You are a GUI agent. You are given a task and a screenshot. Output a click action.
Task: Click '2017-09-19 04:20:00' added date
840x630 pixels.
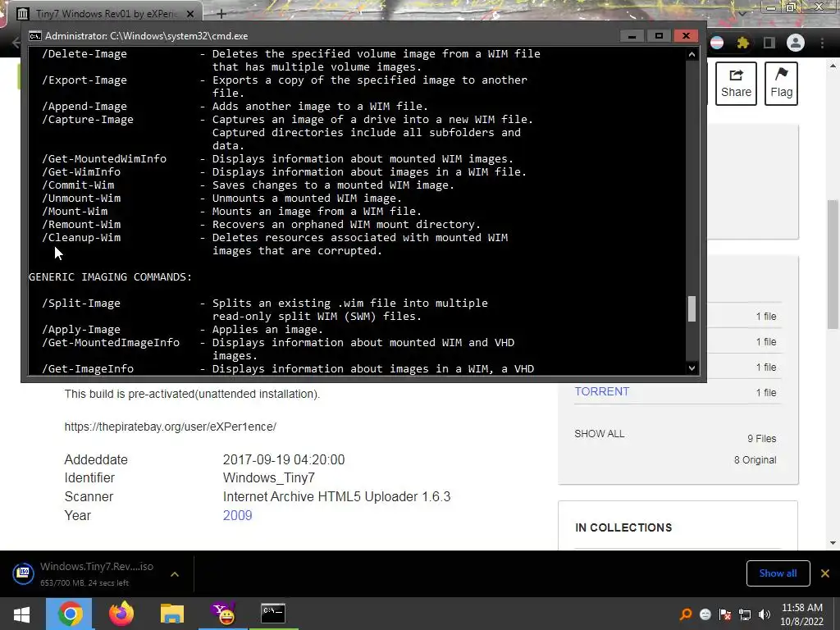click(284, 459)
